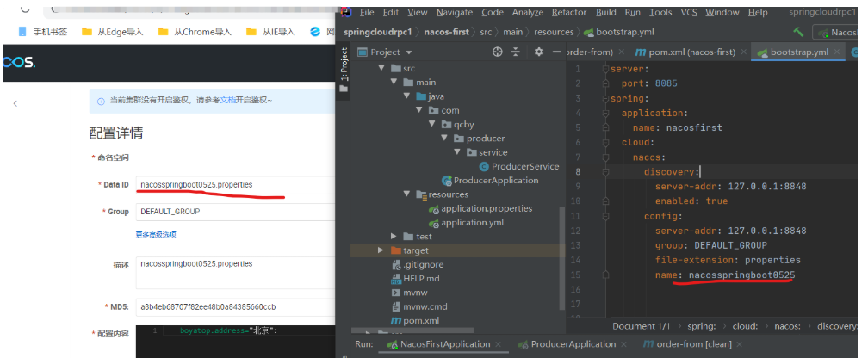This screenshot has height=358, width=868.
Task: Click nacos-first in breadcrumb path
Action: (446, 32)
